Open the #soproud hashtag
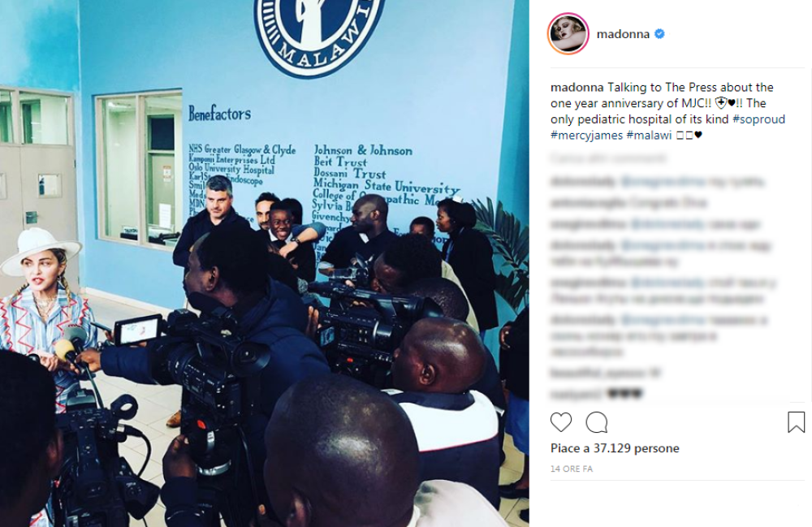 [758, 119]
